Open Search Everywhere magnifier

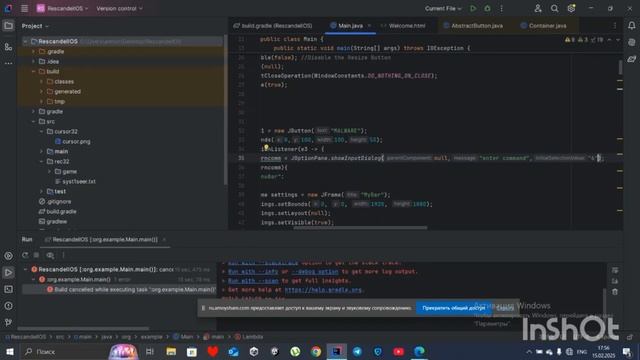[x=554, y=8]
